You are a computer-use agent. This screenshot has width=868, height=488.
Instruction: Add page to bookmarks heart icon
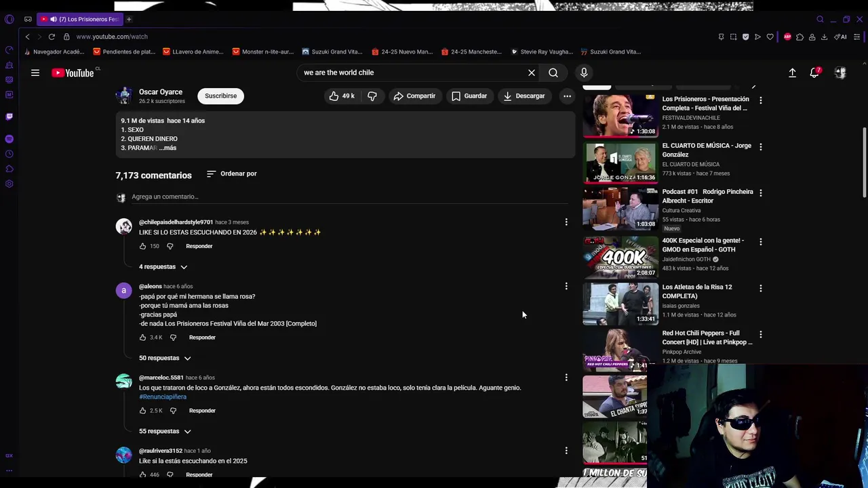[x=770, y=37]
